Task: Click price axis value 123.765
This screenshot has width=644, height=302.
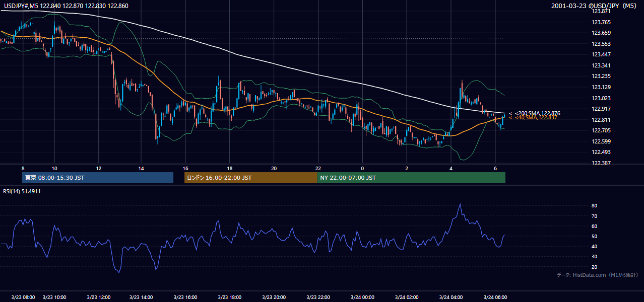Action: point(601,22)
